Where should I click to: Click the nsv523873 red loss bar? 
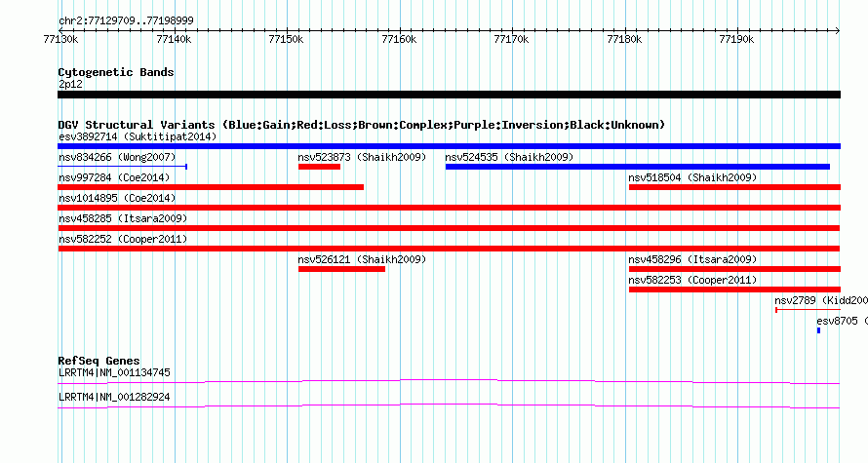coord(320,167)
